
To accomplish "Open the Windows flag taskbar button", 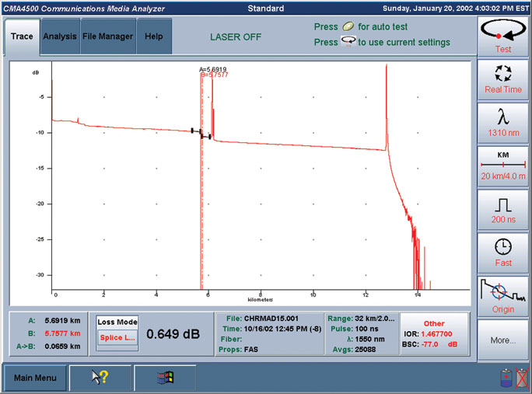I will click(x=165, y=378).
